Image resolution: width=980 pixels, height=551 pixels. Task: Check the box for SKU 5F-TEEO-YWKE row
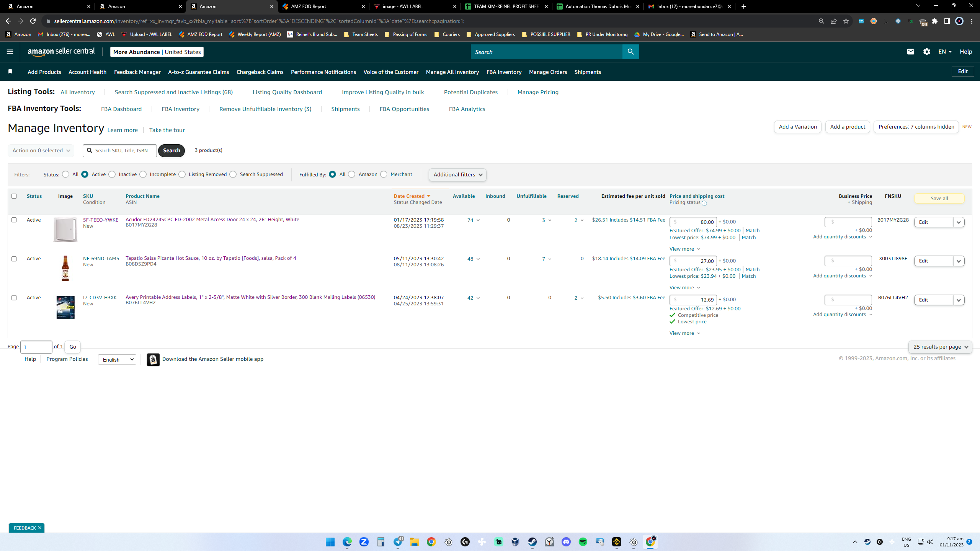point(14,220)
